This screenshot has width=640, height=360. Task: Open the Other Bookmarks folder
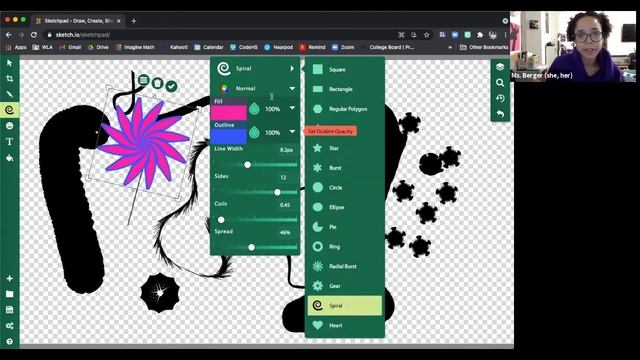pos(484,47)
